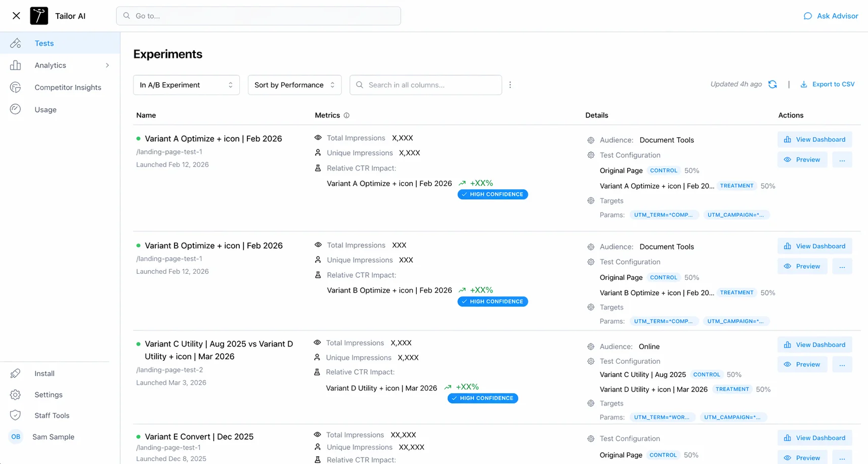868x464 pixels.
Task: View Dashboard for Variant E Convert
Action: 814,438
